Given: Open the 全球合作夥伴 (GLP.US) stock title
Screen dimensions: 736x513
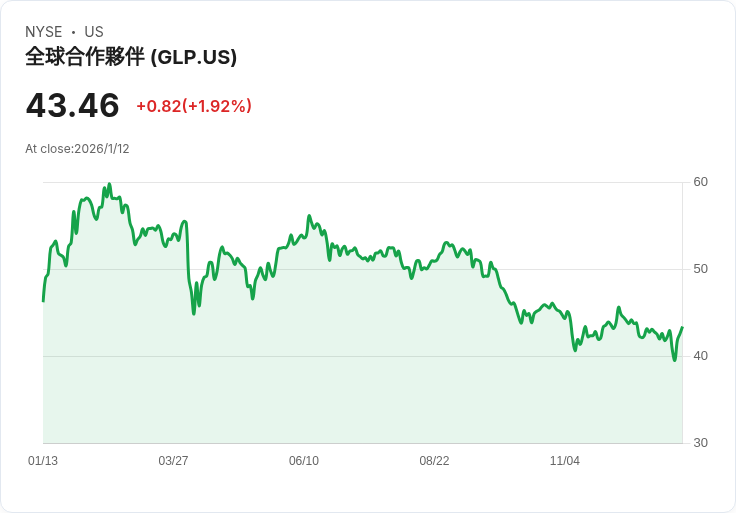Looking at the screenshot, I should coord(131,57).
